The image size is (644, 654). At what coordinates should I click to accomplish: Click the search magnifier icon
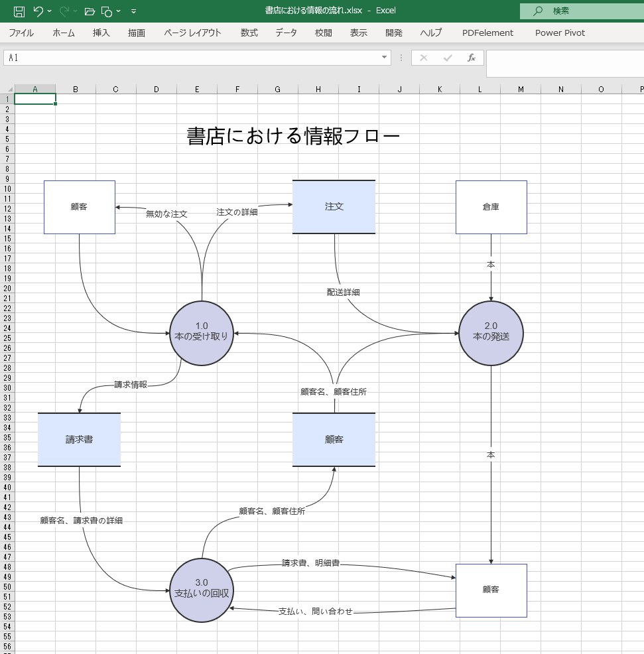click(x=538, y=11)
